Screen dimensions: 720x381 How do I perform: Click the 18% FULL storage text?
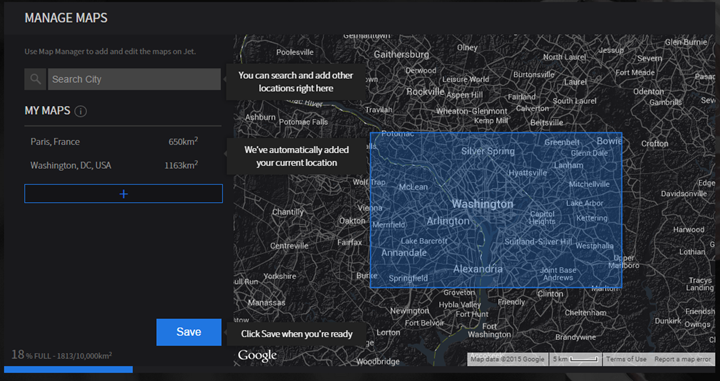pyautogui.click(x=62, y=355)
